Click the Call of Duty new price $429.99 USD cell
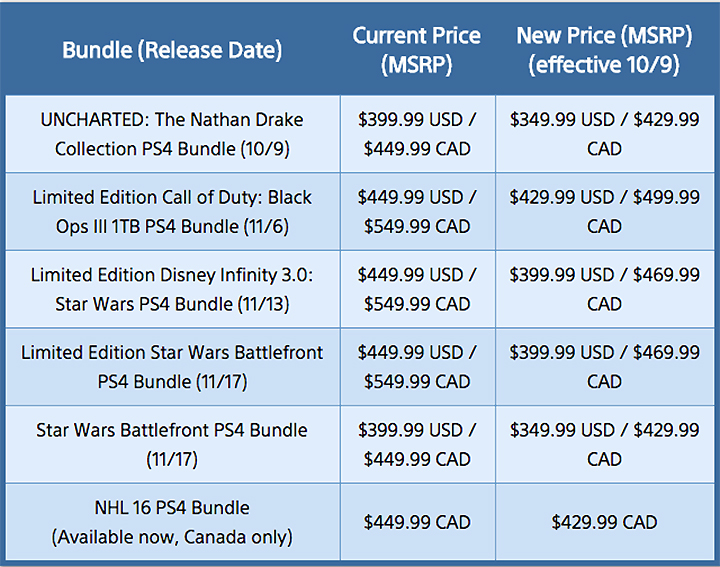 605,212
